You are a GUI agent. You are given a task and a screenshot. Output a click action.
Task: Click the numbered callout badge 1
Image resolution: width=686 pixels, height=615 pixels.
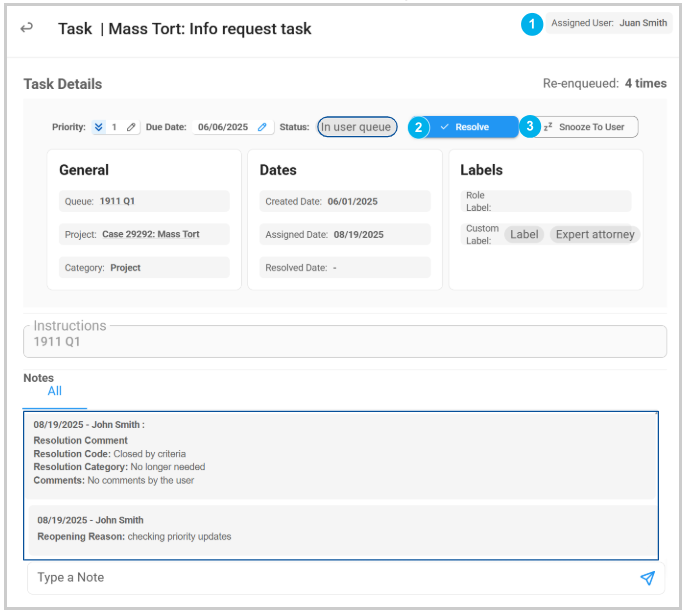pos(532,23)
